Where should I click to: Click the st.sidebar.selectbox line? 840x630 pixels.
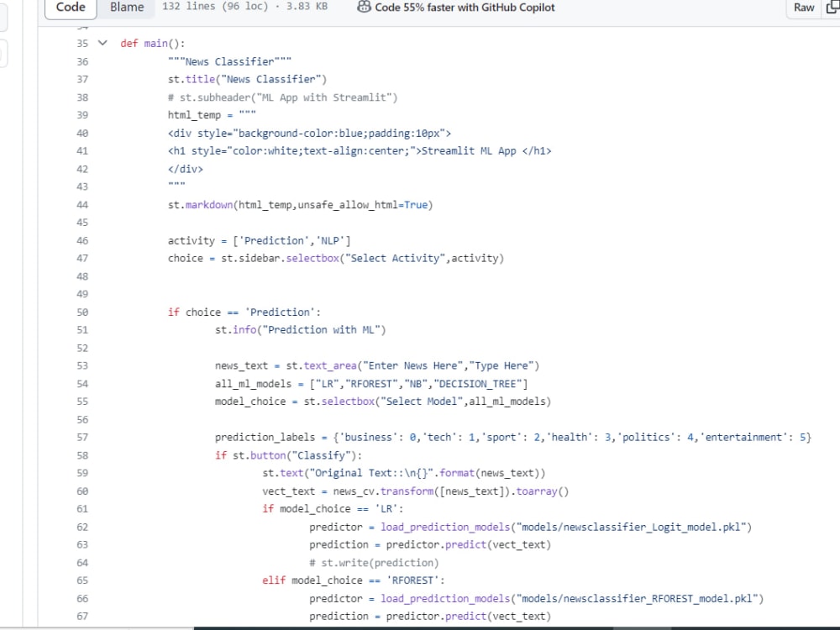(336, 258)
